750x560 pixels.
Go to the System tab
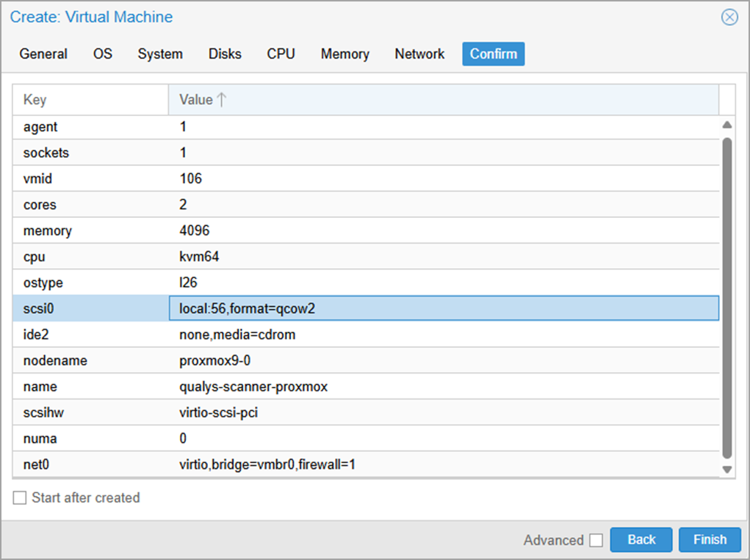click(x=160, y=54)
